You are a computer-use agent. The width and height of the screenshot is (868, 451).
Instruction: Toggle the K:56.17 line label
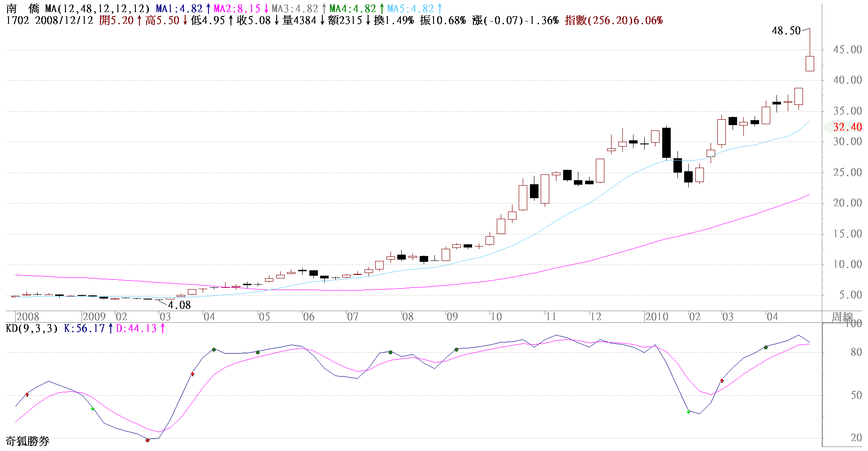coord(84,329)
